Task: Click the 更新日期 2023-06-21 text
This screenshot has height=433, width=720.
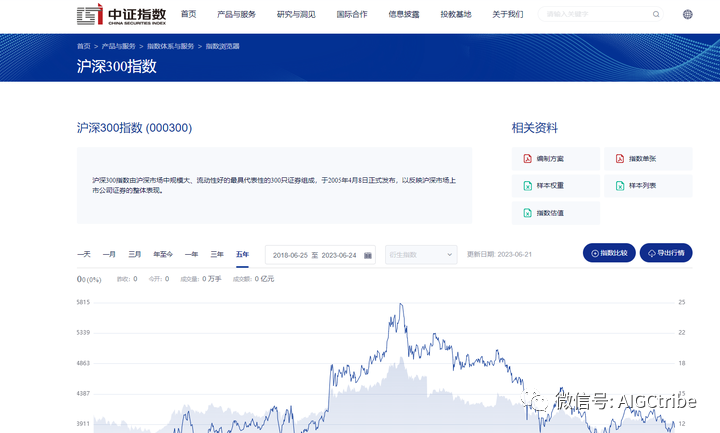Action: point(499,254)
